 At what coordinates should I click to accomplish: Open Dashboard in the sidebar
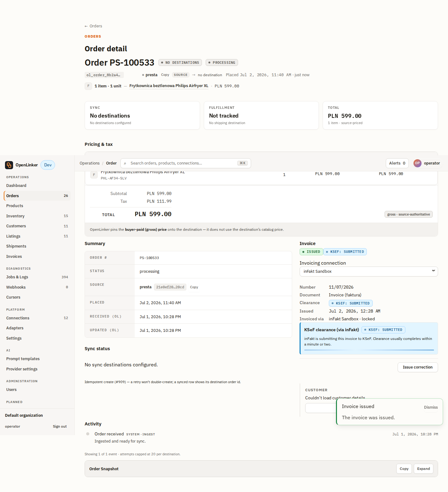point(37,186)
